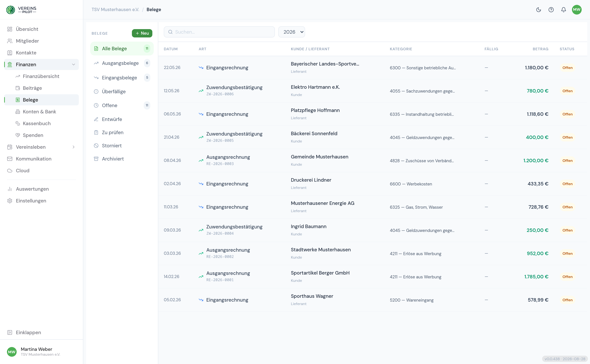Open Martina Weber's profile at the bottom
Viewport: 590px width, 364px height.
[x=41, y=352]
